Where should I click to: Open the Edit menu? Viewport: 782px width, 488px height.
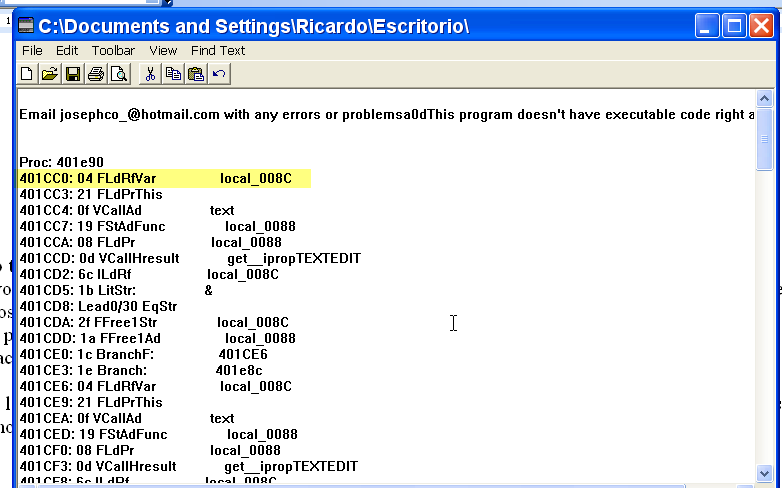(x=67, y=50)
